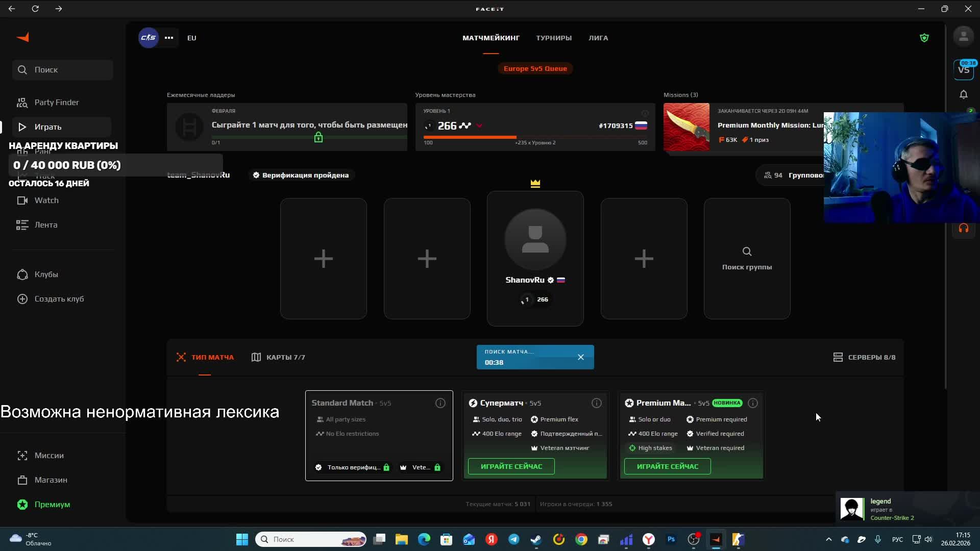This screenshot has width=980, height=551.
Task: Toggle Veteran lock option
Action: (421, 467)
